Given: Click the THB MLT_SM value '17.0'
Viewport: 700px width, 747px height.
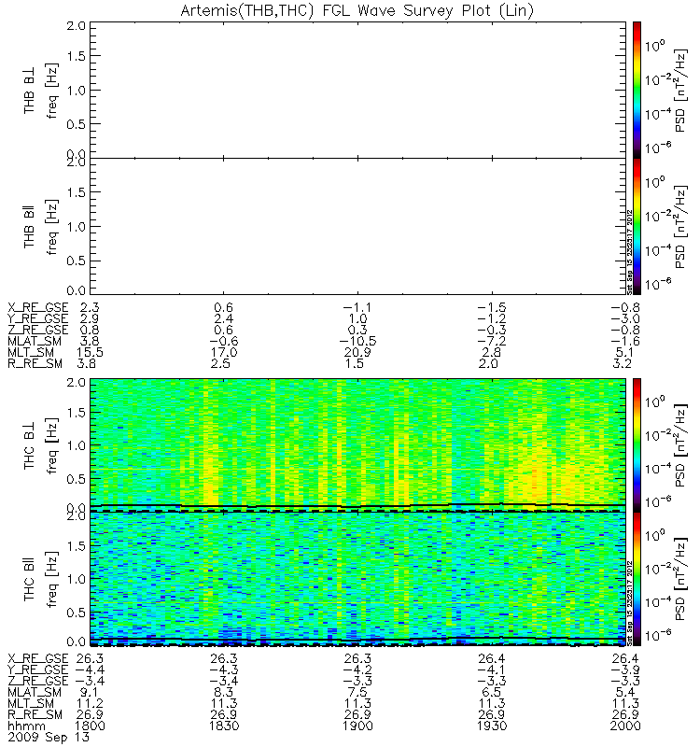Looking at the screenshot, I should pyautogui.click(x=224, y=352).
